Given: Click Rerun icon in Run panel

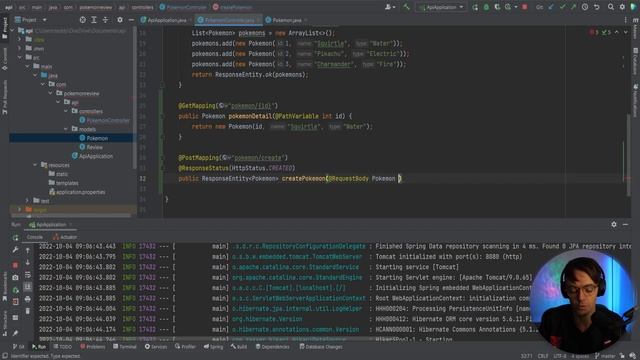Looking at the screenshot, I should click(16, 238).
